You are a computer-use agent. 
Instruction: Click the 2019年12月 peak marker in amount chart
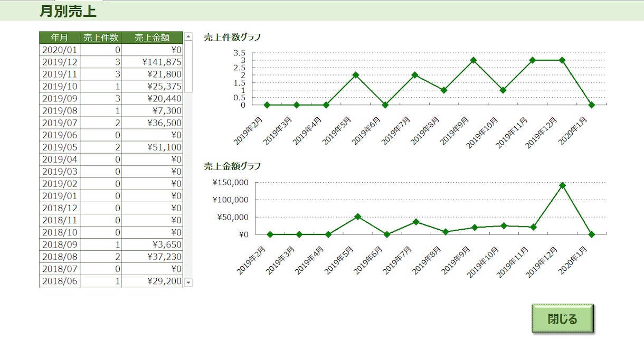562,185
